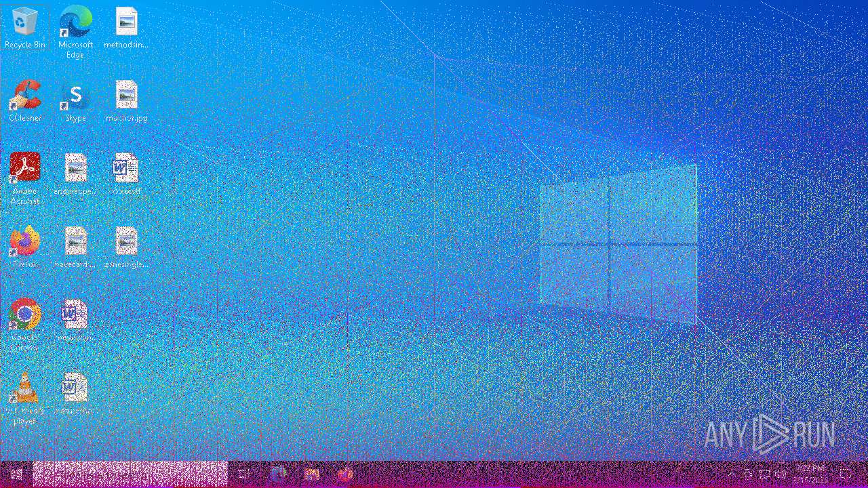Select the image file beside Adobe Acrobat

tap(75, 174)
